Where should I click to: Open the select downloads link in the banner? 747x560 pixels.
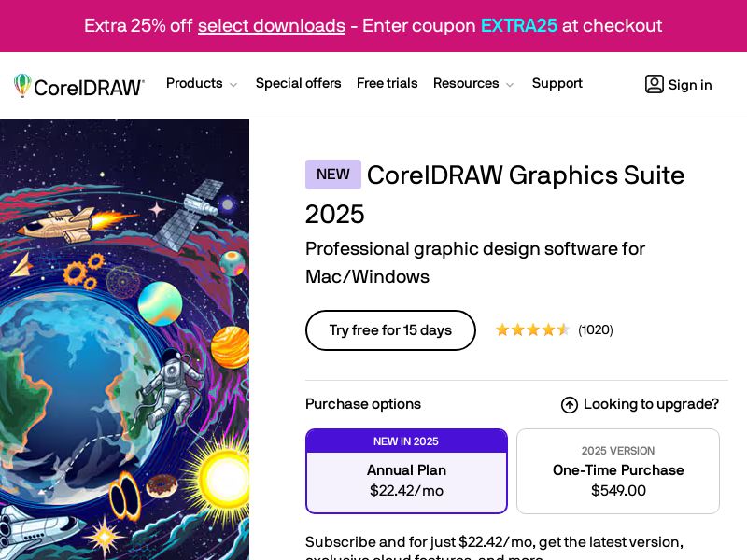272,25
